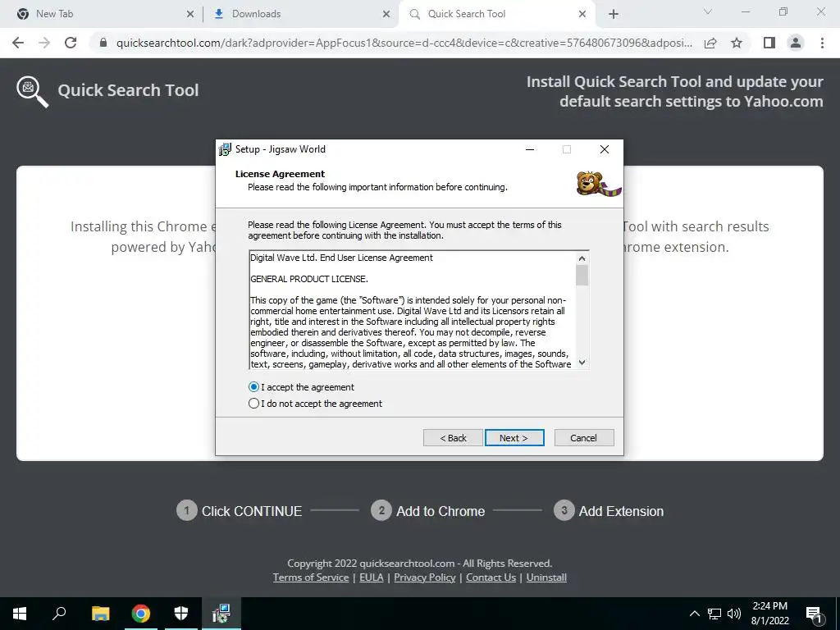This screenshot has height=630, width=840.
Task: Select 'I do not accept the agreement'
Action: tap(316, 404)
